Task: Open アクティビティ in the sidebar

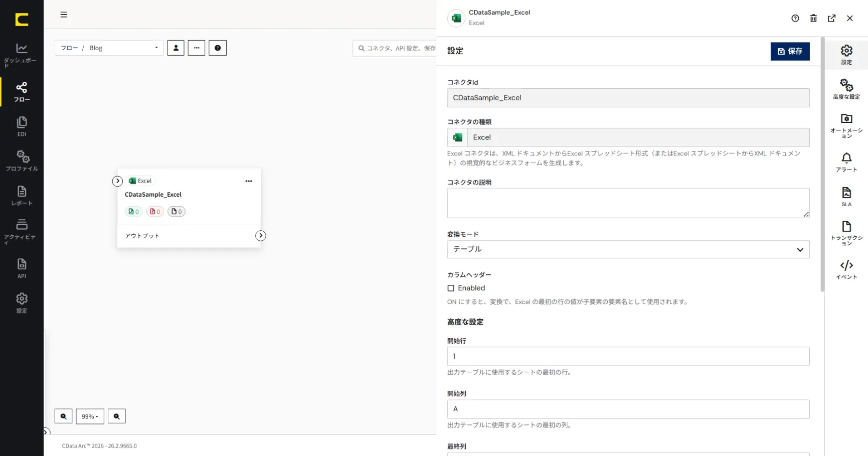Action: click(22, 232)
